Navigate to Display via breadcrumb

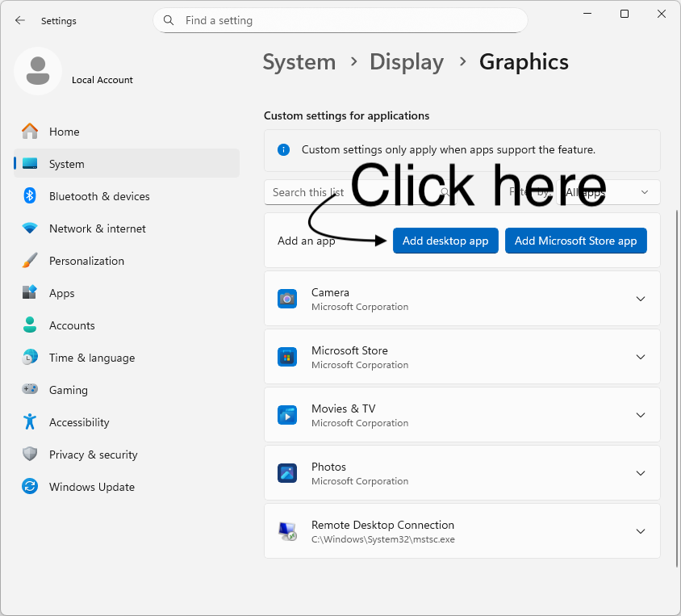[x=407, y=61]
